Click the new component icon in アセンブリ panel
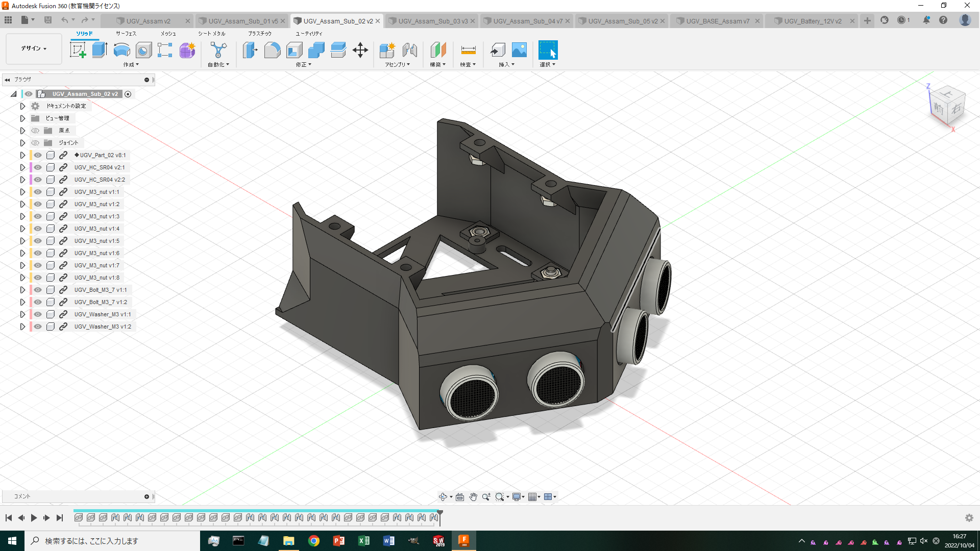Image resolution: width=980 pixels, height=551 pixels. pos(387,51)
